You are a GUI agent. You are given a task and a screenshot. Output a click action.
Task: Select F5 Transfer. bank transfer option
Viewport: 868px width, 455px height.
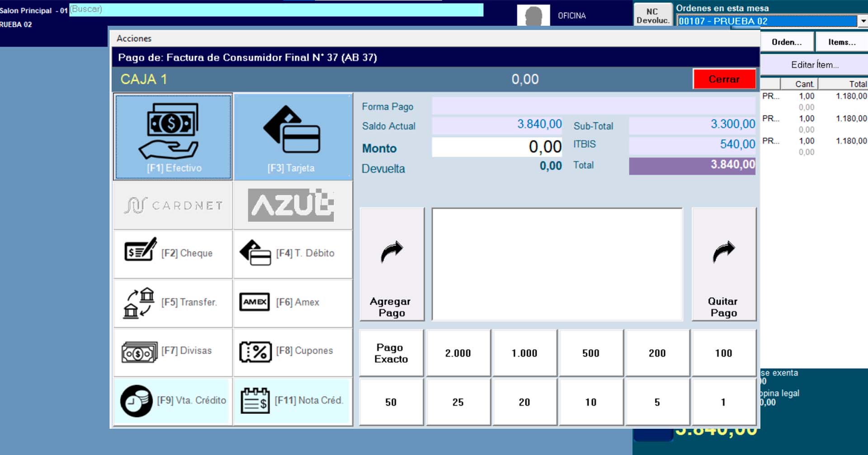(173, 302)
